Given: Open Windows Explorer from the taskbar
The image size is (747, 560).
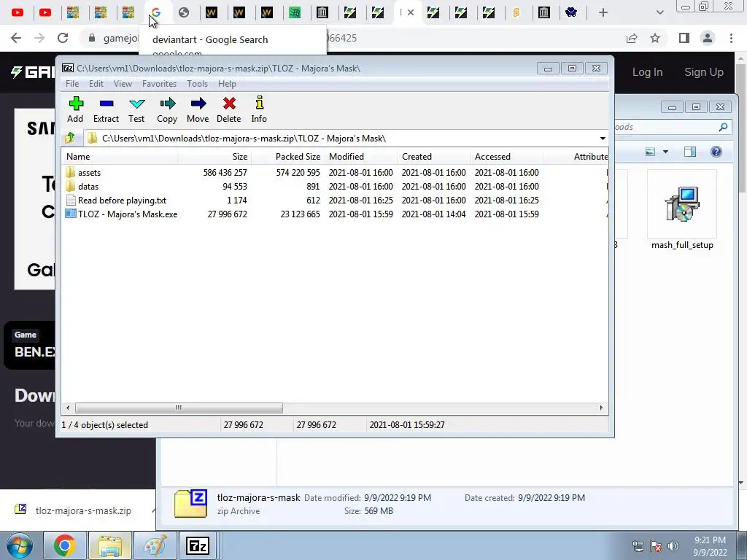Looking at the screenshot, I should pyautogui.click(x=109, y=545).
